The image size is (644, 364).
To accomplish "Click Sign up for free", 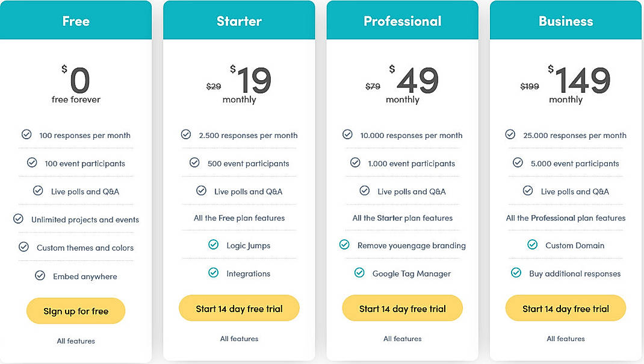I will [x=76, y=311].
